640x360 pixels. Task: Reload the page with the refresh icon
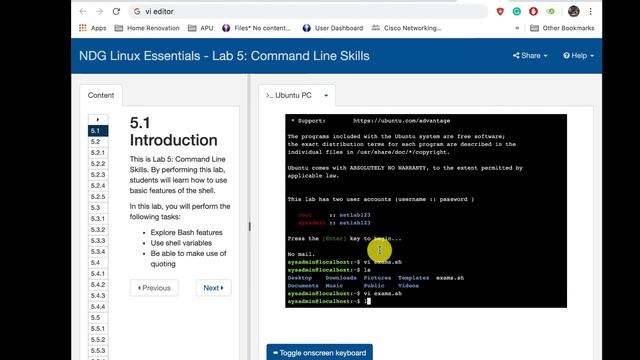click(116, 11)
